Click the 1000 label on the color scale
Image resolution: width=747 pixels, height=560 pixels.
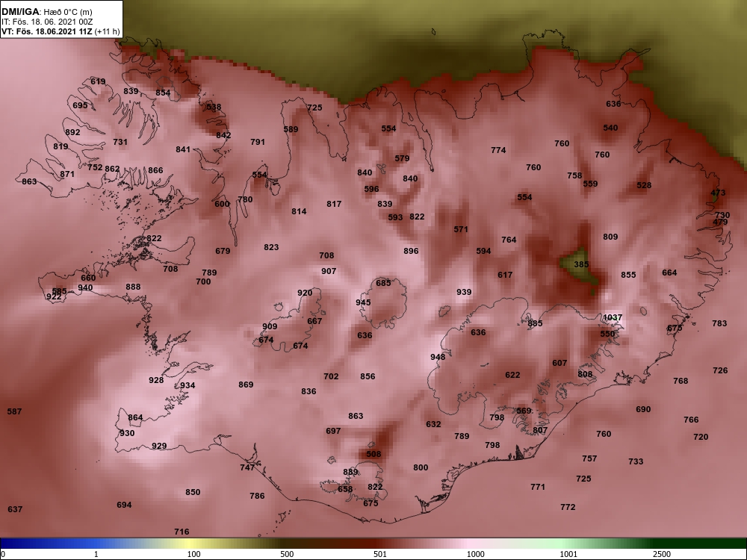pyautogui.click(x=475, y=554)
